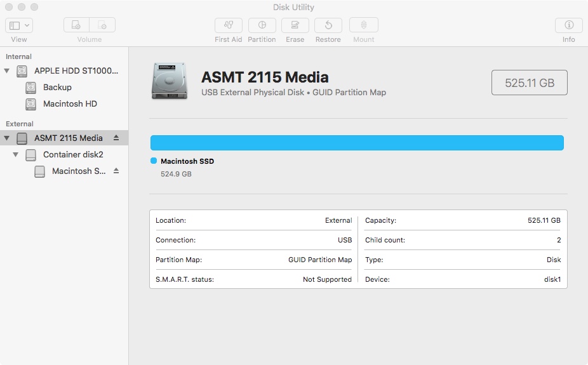Open the View sidebar dropdown button
Screen dimensions: 588x365
(x=19, y=25)
